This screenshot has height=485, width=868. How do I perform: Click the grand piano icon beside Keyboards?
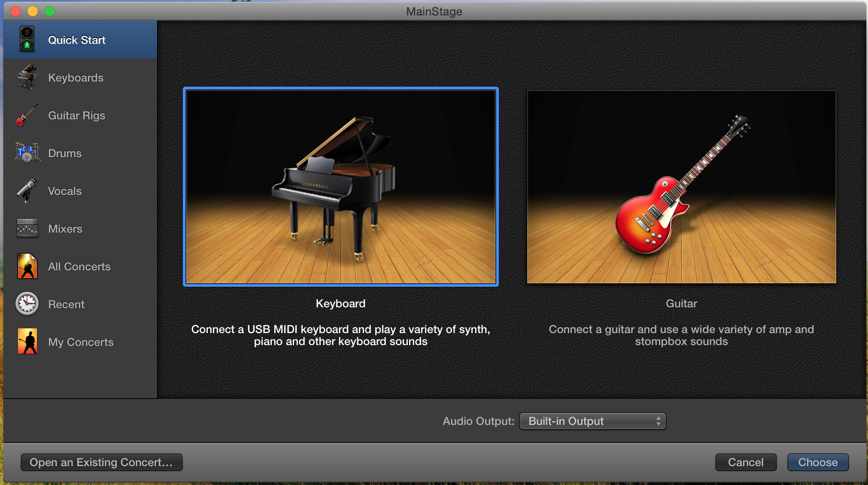tap(27, 77)
